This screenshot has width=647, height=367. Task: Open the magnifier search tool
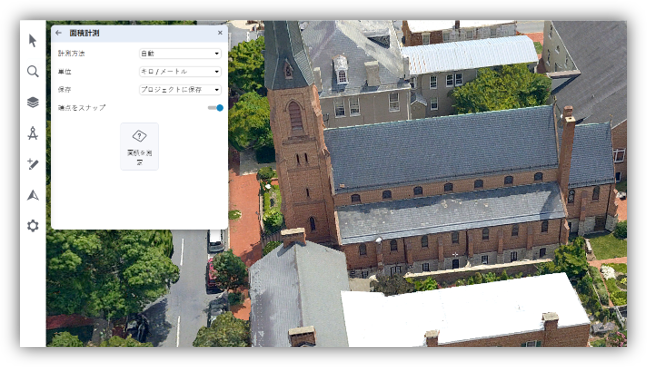[33, 71]
